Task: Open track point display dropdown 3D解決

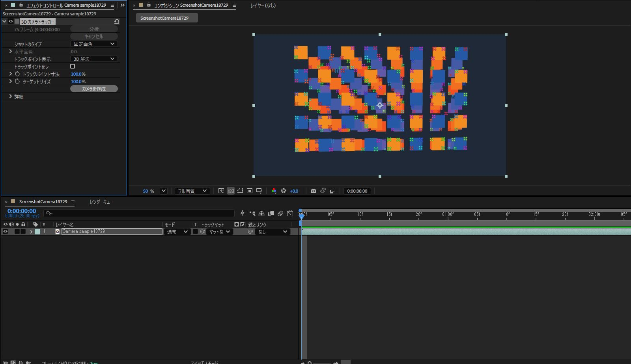Action: pos(94,59)
